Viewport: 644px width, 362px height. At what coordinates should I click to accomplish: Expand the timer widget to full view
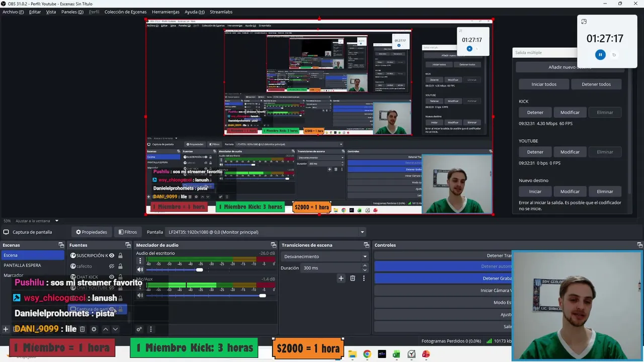584,22
